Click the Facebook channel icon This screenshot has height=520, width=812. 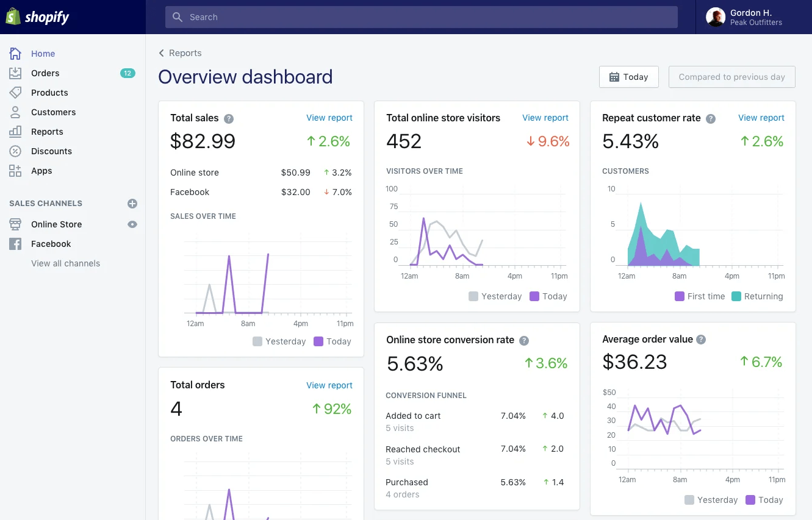[15, 244]
